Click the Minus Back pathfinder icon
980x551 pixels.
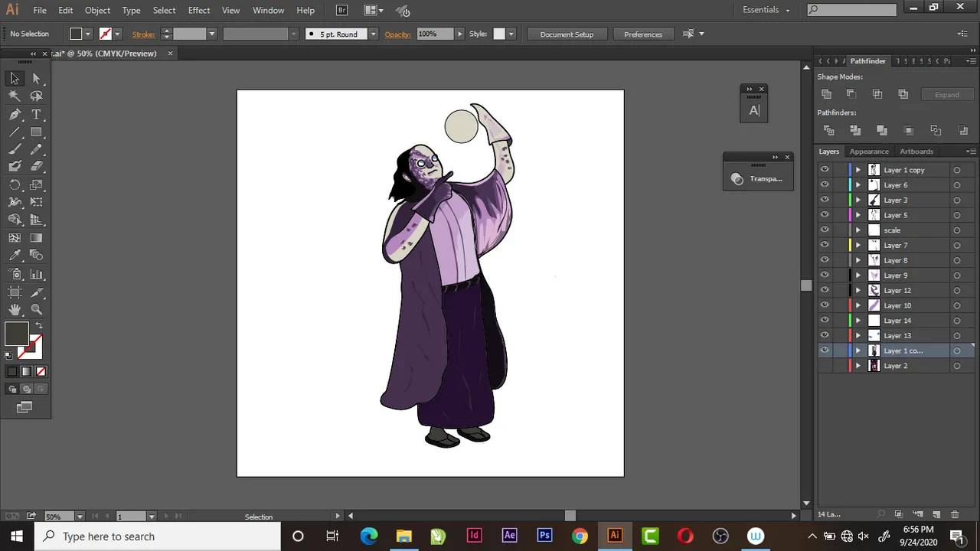pyautogui.click(x=963, y=130)
